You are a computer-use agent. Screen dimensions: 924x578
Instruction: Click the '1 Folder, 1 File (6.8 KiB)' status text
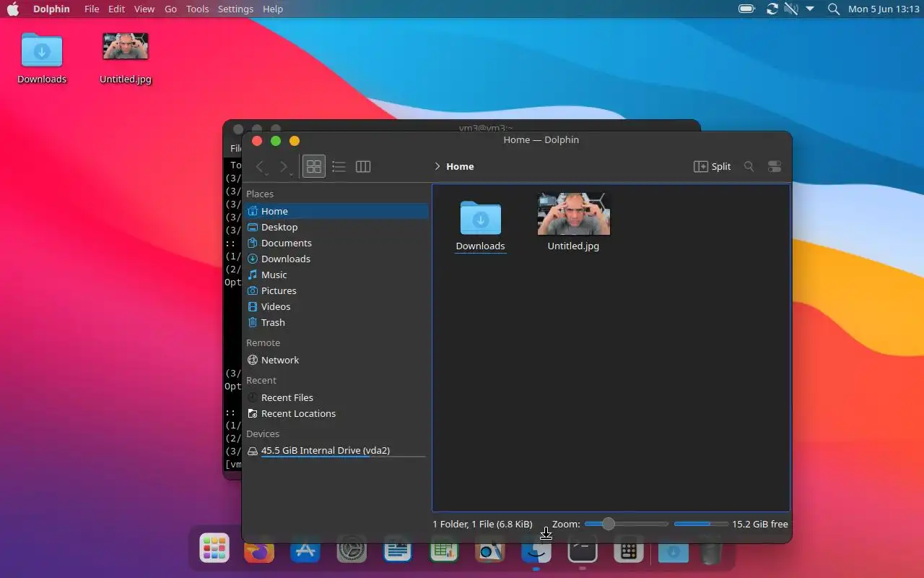(x=482, y=524)
